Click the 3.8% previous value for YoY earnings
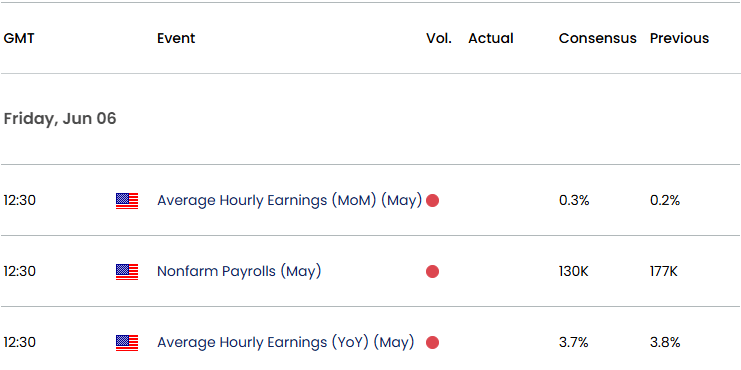Screen dimensions: 741x370 (x=665, y=343)
